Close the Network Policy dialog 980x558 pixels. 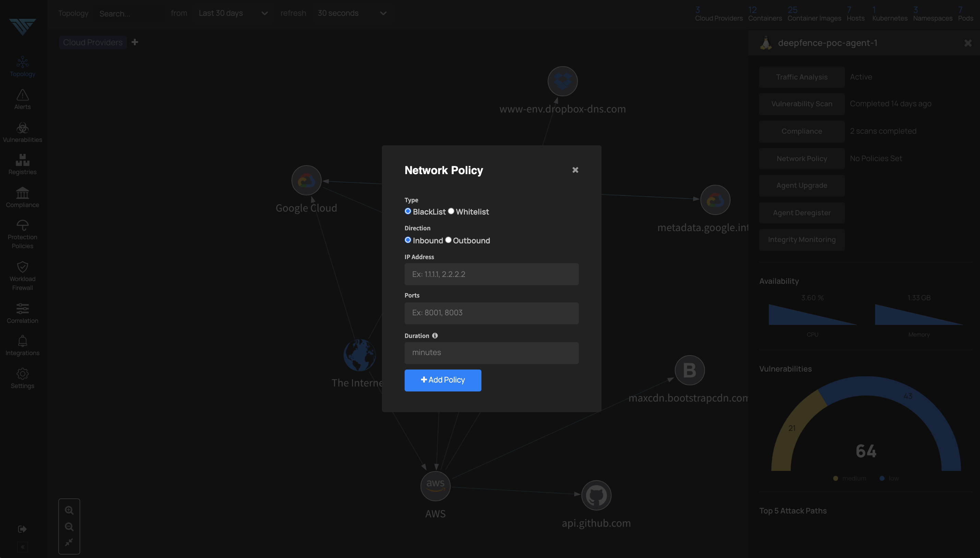point(575,170)
